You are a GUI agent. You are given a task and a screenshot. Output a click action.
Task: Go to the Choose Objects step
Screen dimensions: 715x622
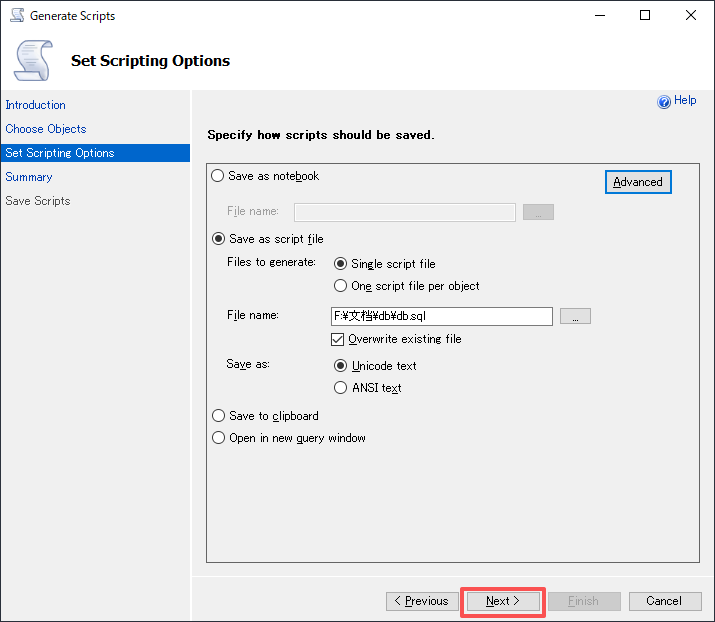[46, 129]
